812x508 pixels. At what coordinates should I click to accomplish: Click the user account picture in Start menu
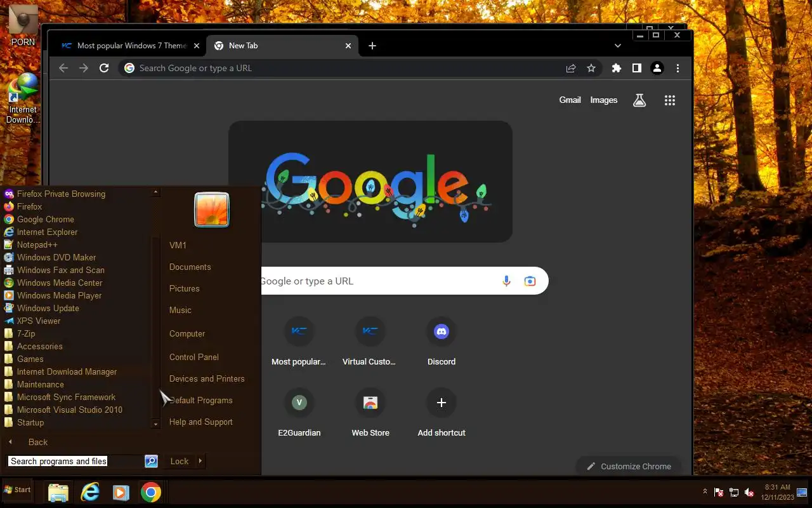tap(212, 210)
